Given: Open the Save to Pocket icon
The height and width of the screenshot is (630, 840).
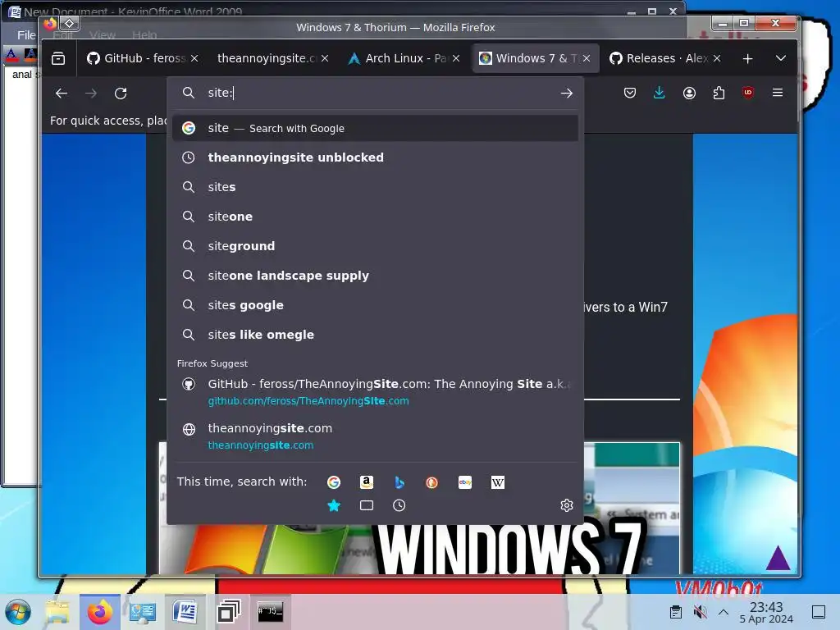Looking at the screenshot, I should coord(630,93).
